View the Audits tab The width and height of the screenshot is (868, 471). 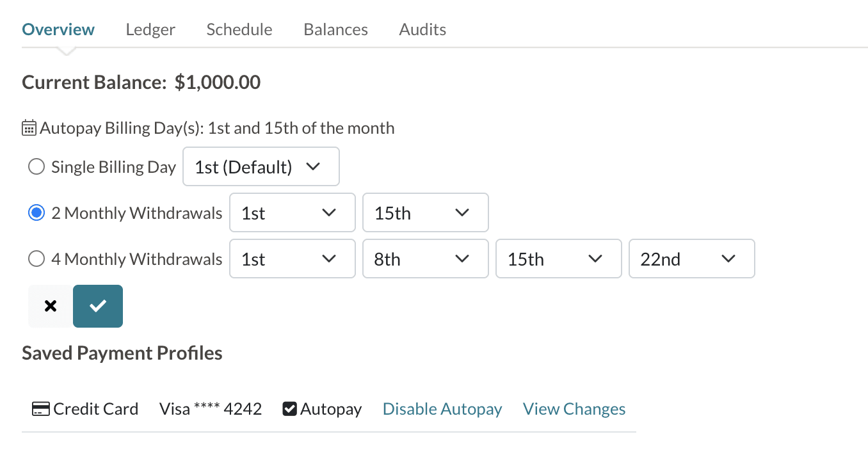[422, 29]
